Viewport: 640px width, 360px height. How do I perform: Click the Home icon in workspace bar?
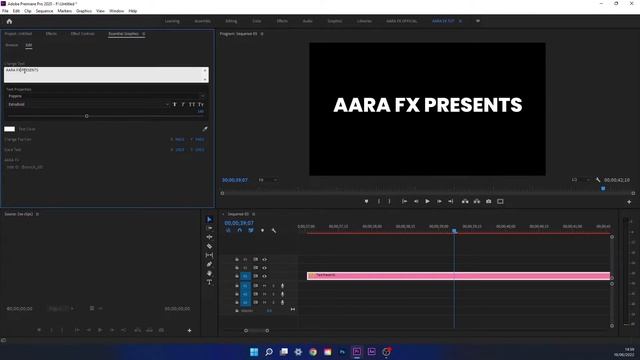click(x=9, y=21)
